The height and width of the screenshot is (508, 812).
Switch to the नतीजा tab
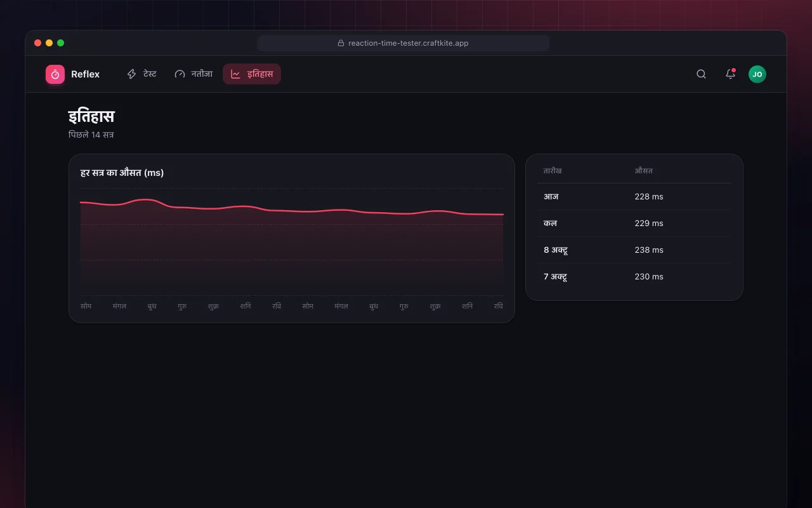(x=193, y=74)
